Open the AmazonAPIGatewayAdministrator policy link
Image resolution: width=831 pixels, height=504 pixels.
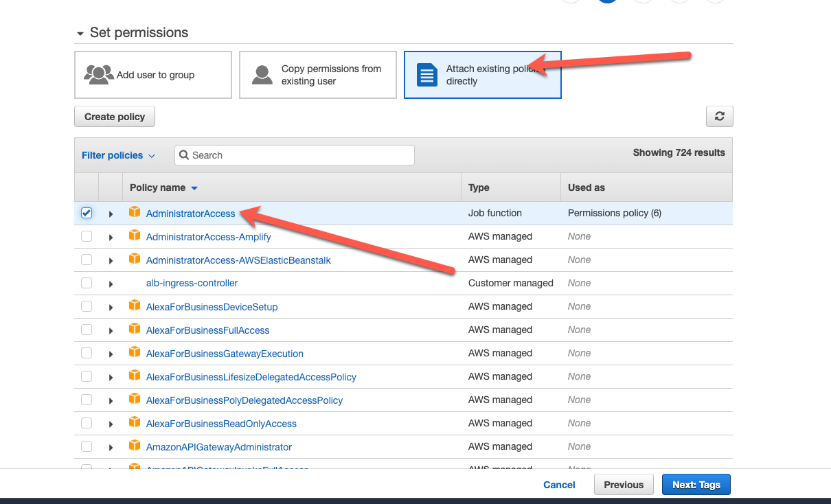[x=219, y=447]
